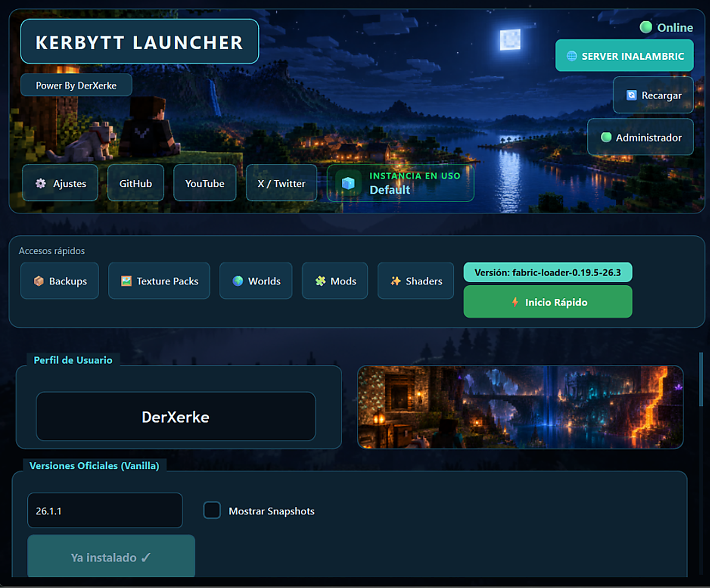Click the gear icon on Ajustes
The height and width of the screenshot is (588, 710).
point(41,183)
